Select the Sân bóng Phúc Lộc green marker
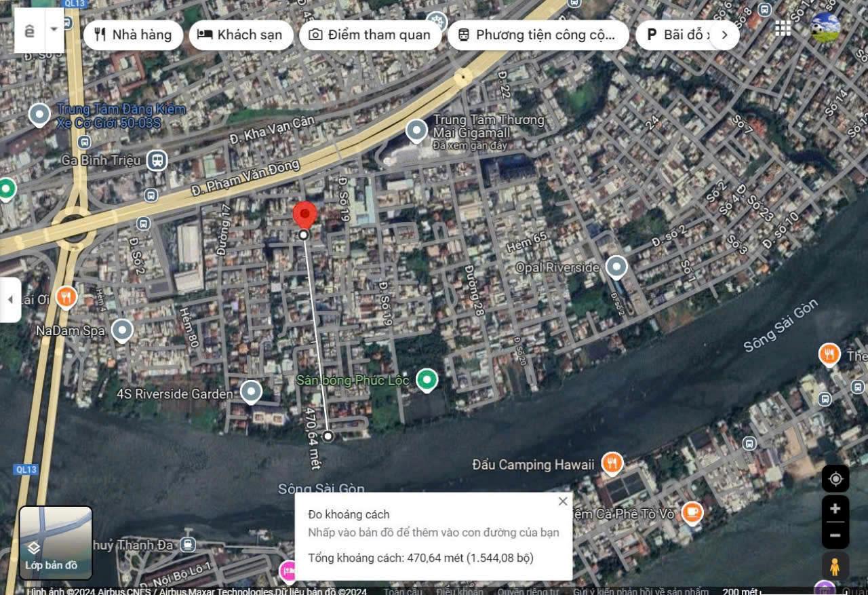The width and height of the screenshot is (868, 595). (x=427, y=380)
